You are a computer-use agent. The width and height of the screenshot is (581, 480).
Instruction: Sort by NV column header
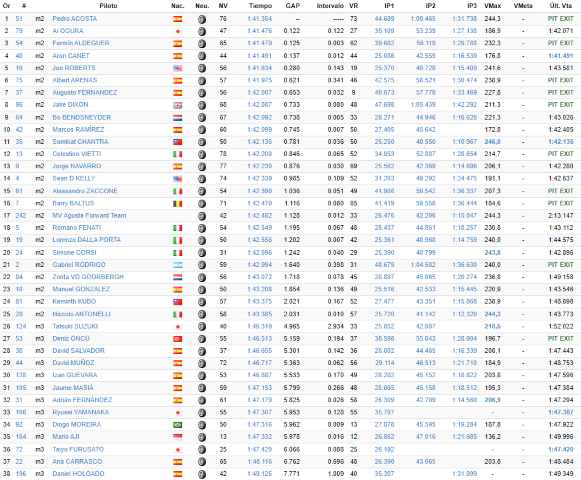[x=223, y=6]
